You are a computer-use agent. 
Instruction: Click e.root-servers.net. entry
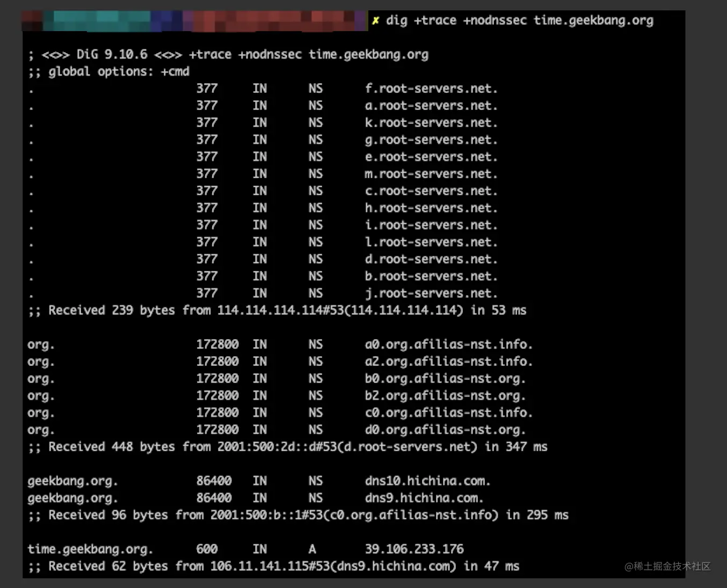click(x=431, y=157)
